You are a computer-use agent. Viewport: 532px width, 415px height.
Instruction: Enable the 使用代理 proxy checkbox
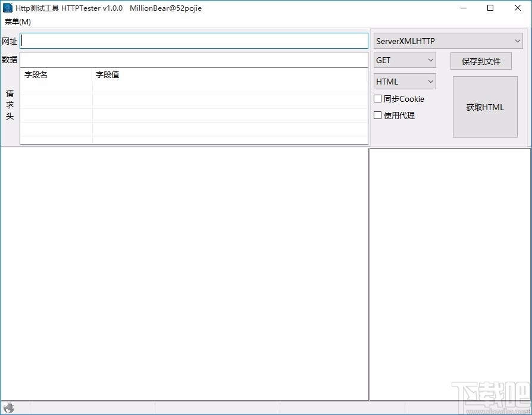coord(377,116)
